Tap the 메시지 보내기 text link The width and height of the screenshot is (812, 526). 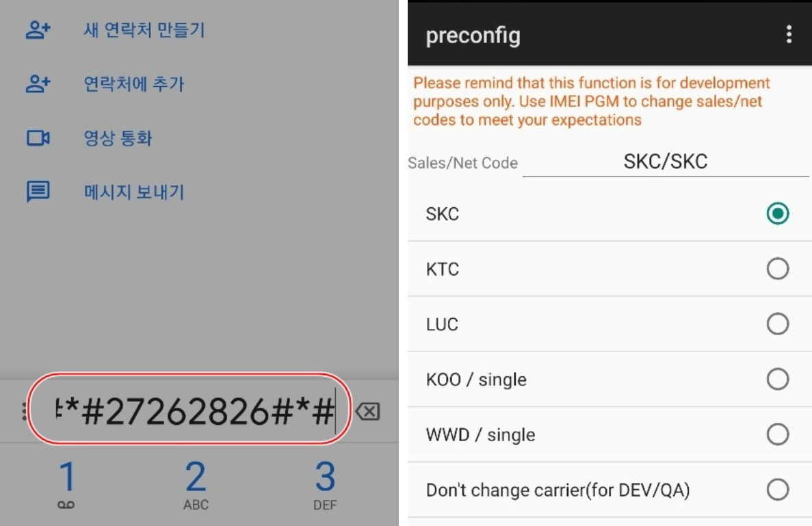tap(134, 192)
